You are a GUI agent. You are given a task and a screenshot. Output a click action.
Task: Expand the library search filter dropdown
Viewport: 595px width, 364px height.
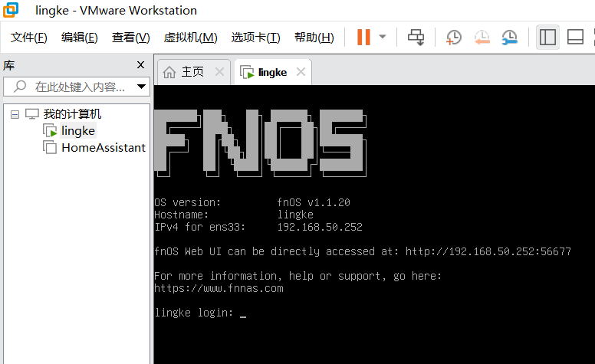pos(142,87)
